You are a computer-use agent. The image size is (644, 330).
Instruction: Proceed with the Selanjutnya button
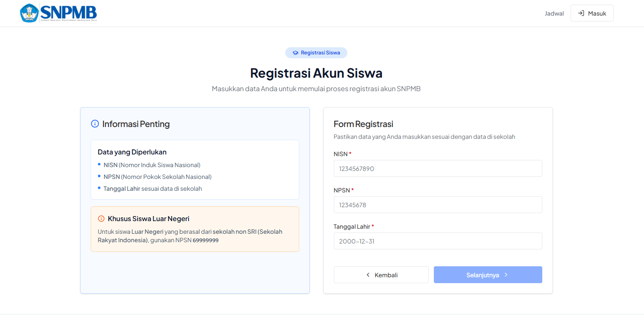click(487, 275)
